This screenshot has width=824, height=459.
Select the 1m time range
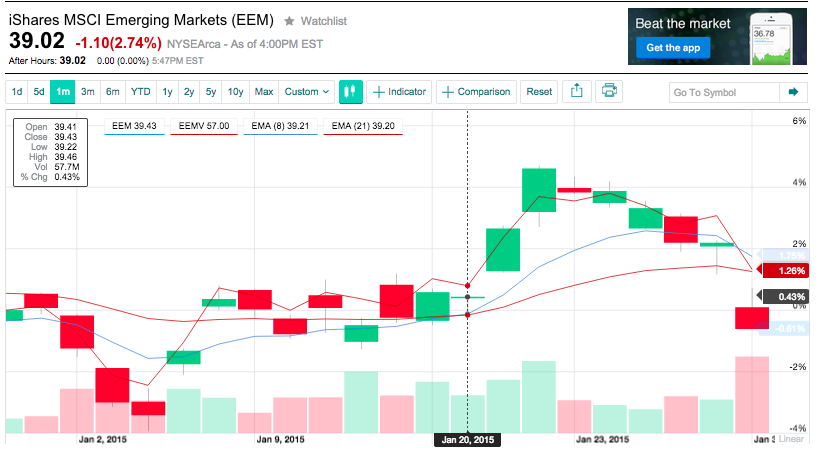[63, 91]
